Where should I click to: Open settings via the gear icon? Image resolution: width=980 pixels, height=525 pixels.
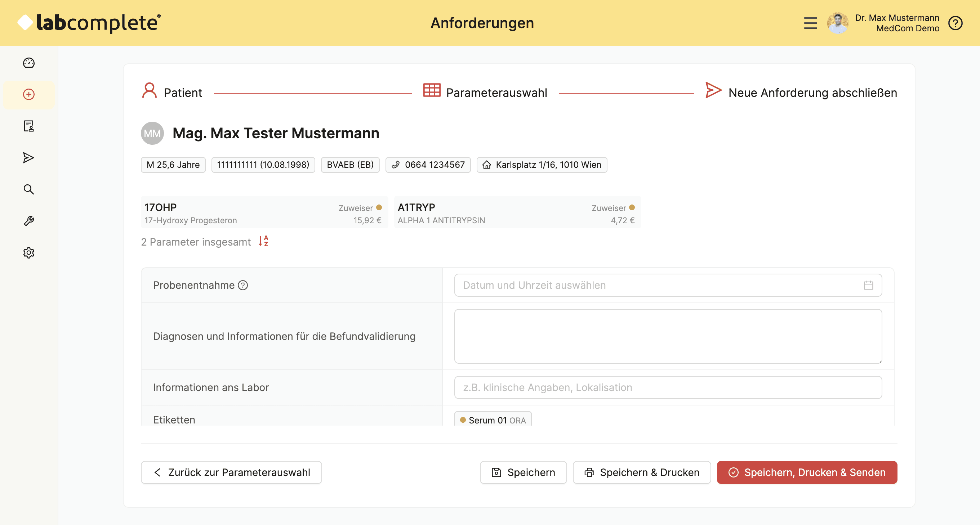tap(28, 252)
